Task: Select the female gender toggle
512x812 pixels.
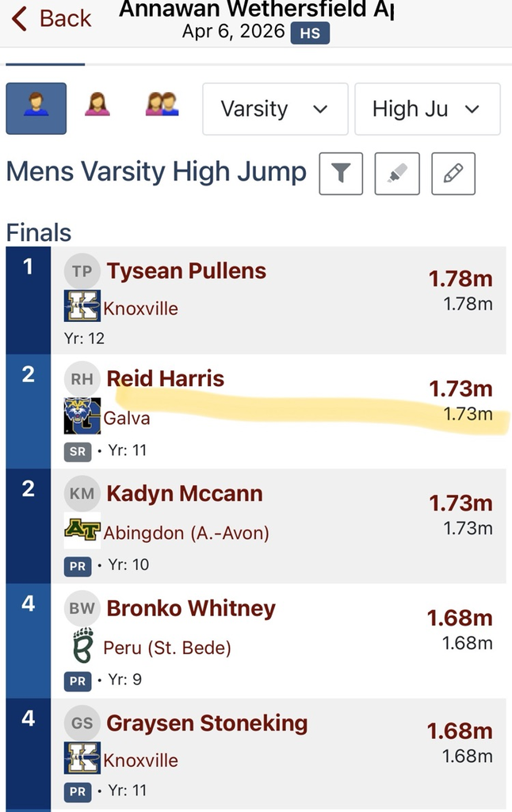Action: pyautogui.click(x=97, y=109)
